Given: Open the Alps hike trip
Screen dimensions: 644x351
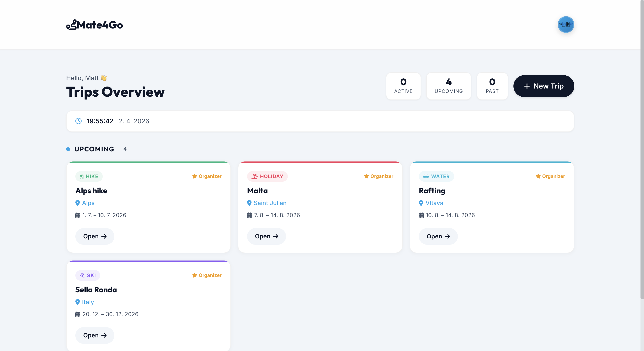Looking at the screenshot, I should [x=95, y=236].
